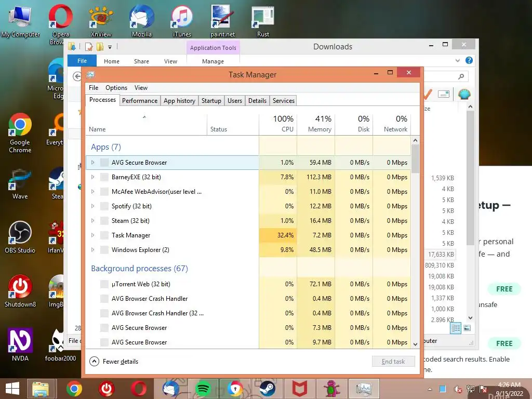Expand Spotify (32 bit) process group
Screen dimensions: 532x399
[x=92, y=206]
